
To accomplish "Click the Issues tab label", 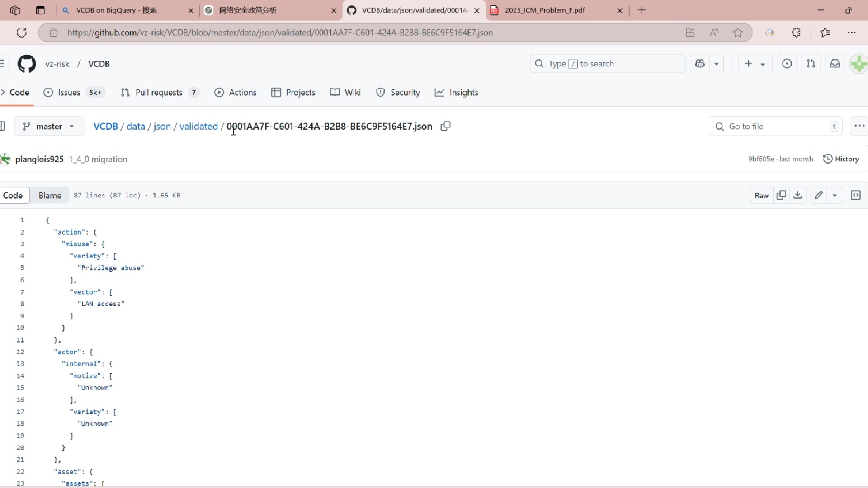I will pos(69,92).
